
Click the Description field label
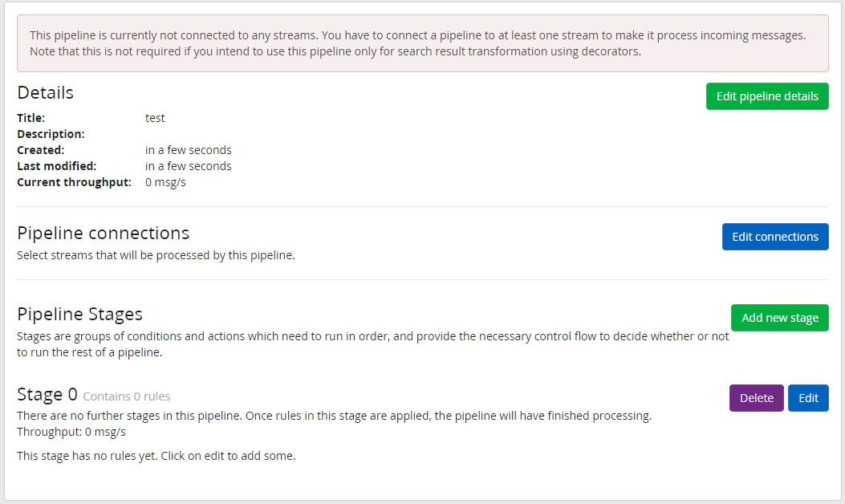tap(51, 134)
